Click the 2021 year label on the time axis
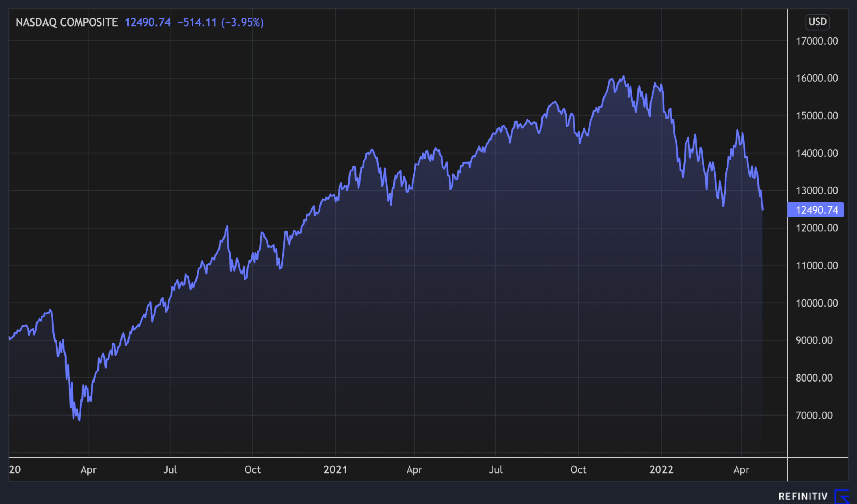 pyautogui.click(x=335, y=470)
